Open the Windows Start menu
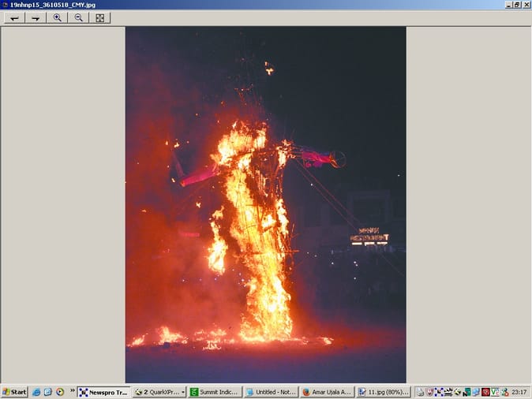 [x=14, y=392]
